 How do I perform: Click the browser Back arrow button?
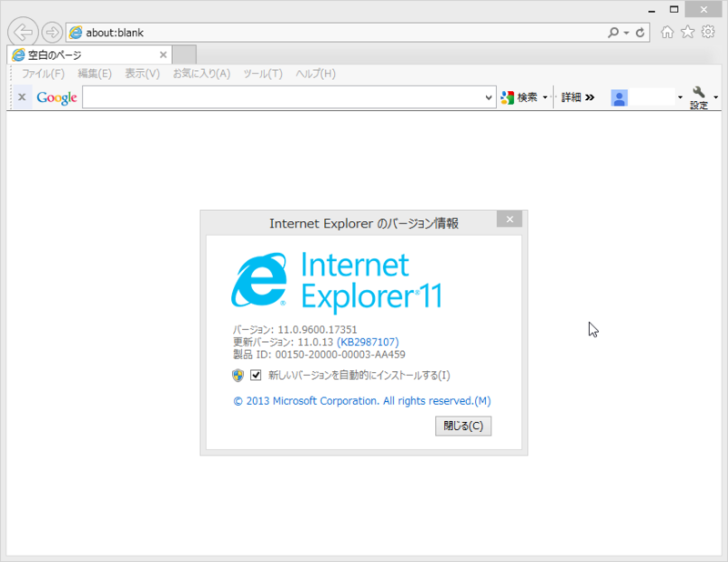[23, 32]
